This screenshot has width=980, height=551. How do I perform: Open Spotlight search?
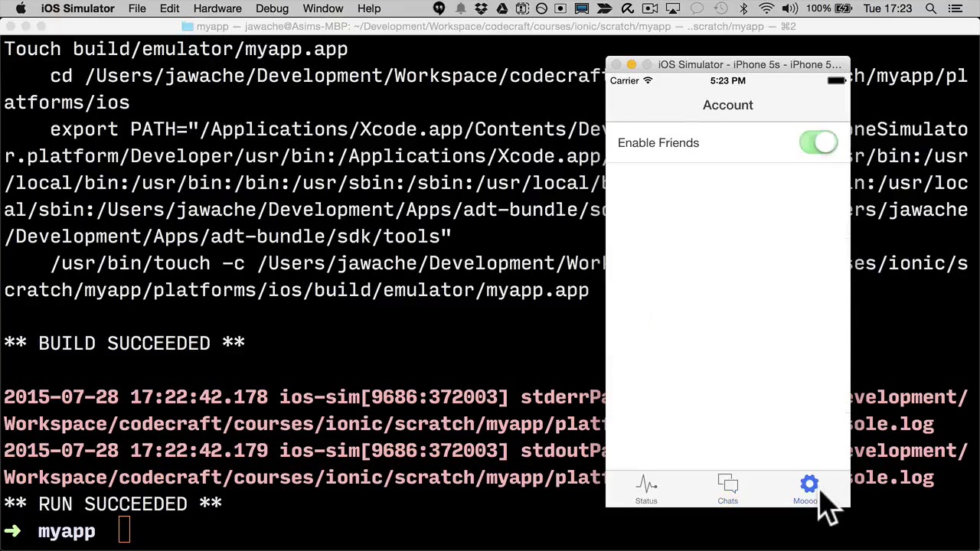931,8
